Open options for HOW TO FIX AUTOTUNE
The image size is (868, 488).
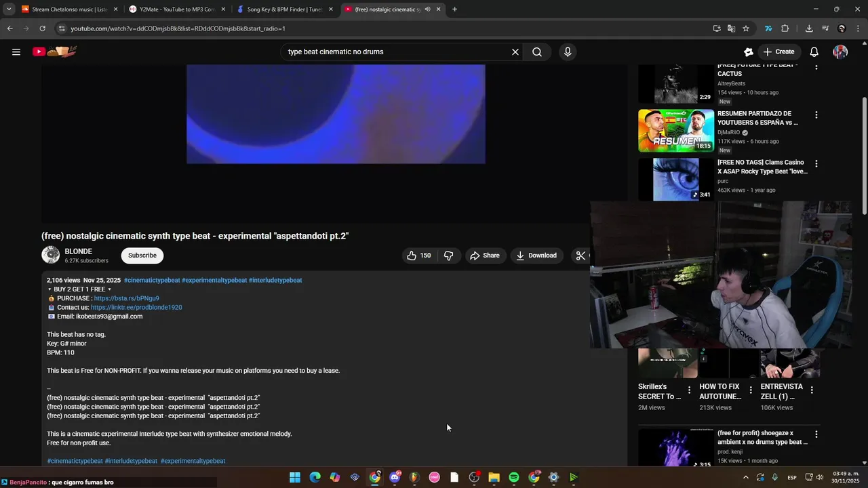750,390
